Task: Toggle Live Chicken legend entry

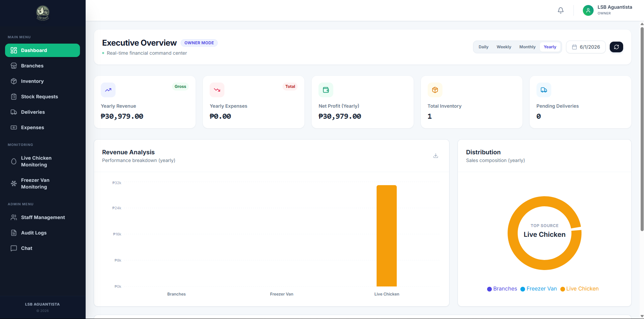Action: tap(579, 289)
